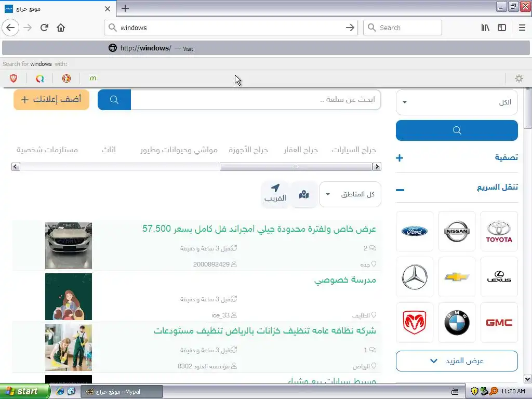Search with the DuckDuckGo engine icon
The width and height of the screenshot is (532, 399).
66,78
